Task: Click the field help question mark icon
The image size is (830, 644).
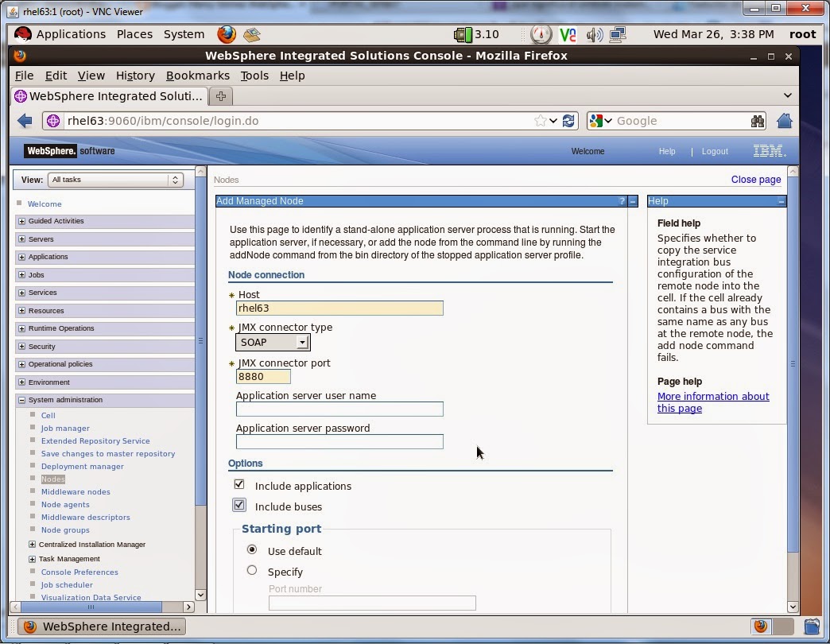Action: pyautogui.click(x=621, y=200)
